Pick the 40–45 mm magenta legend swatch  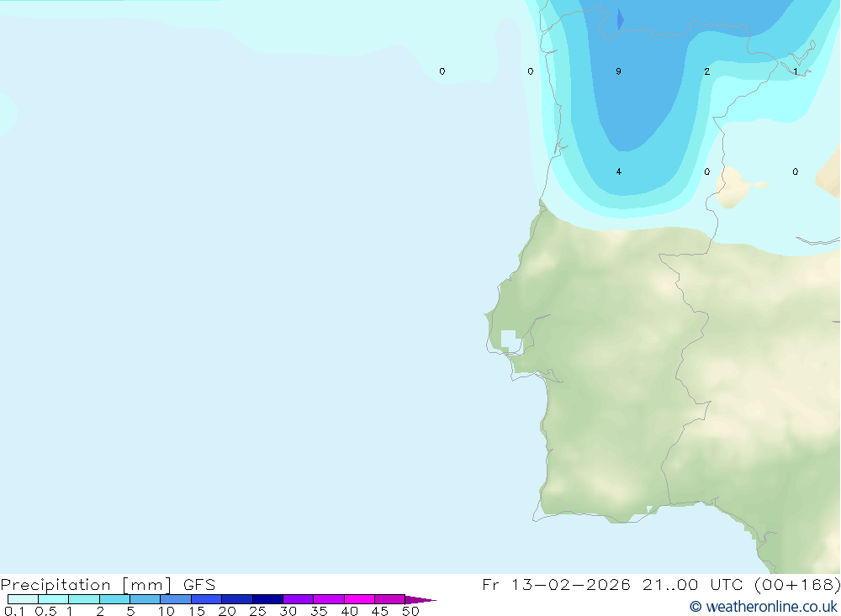click(359, 599)
